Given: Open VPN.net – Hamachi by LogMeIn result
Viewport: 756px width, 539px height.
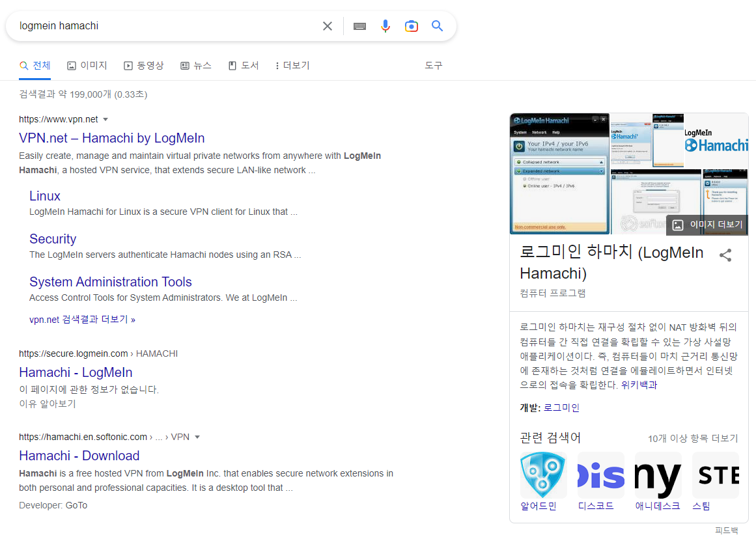Looking at the screenshot, I should click(112, 139).
